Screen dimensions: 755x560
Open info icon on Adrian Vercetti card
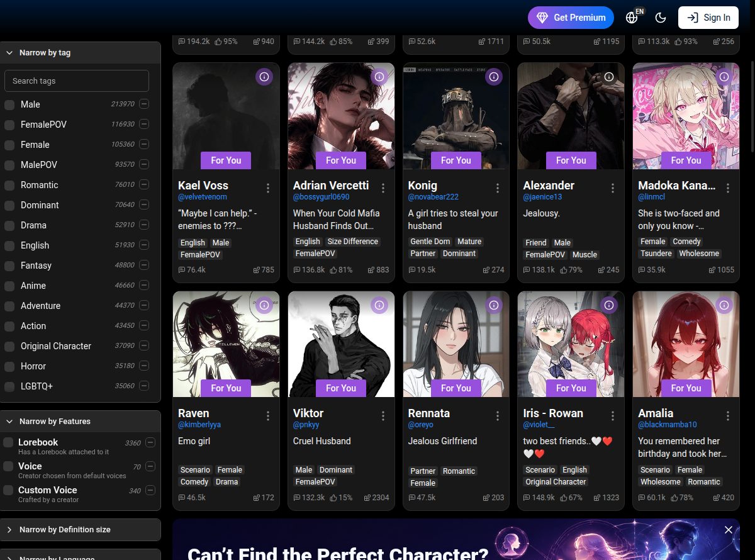[379, 77]
